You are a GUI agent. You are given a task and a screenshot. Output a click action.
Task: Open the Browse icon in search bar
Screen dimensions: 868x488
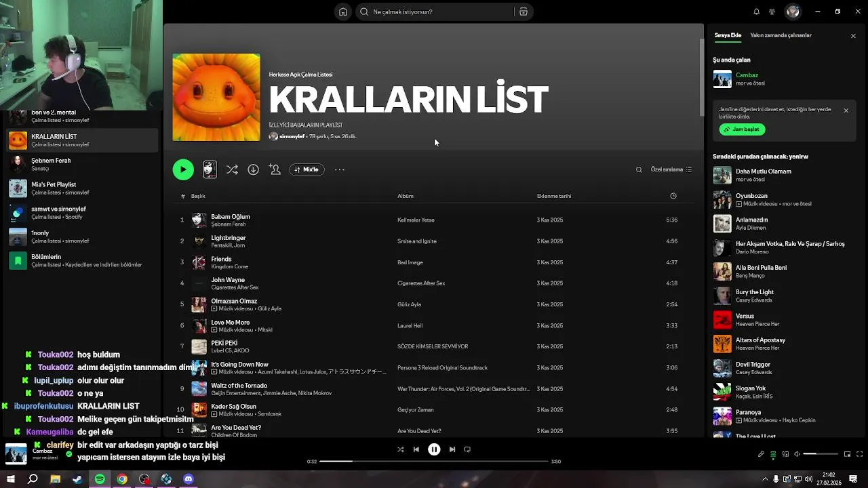523,12
